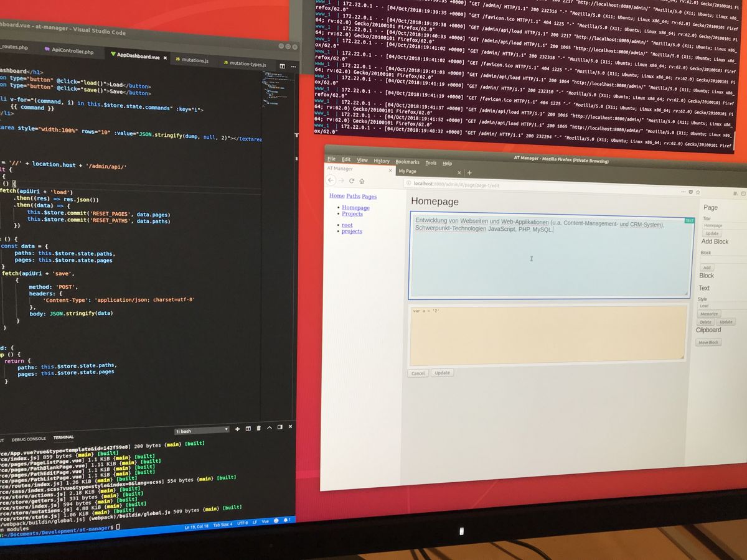Open the Block type select under Add Block
This screenshot has width=747, height=560.
tap(723, 259)
